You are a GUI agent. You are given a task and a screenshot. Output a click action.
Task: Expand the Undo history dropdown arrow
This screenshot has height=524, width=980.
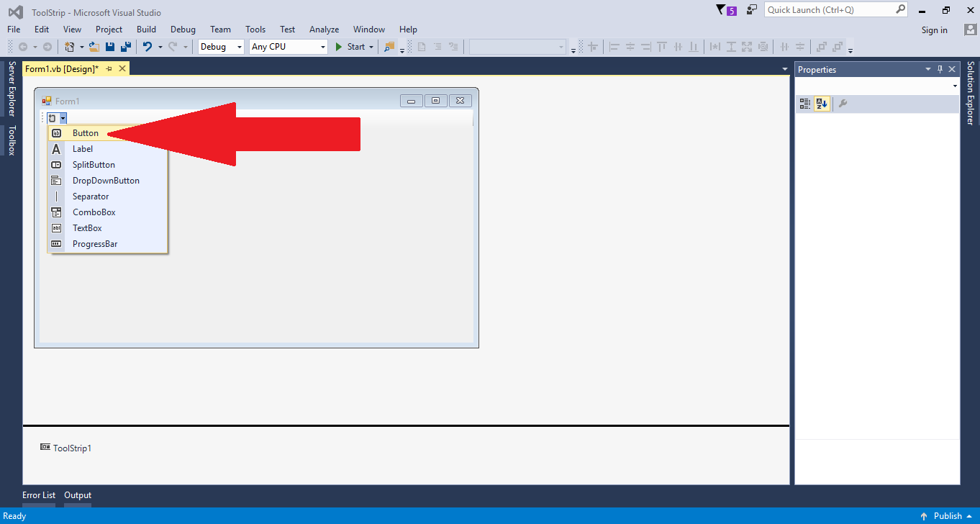click(160, 47)
